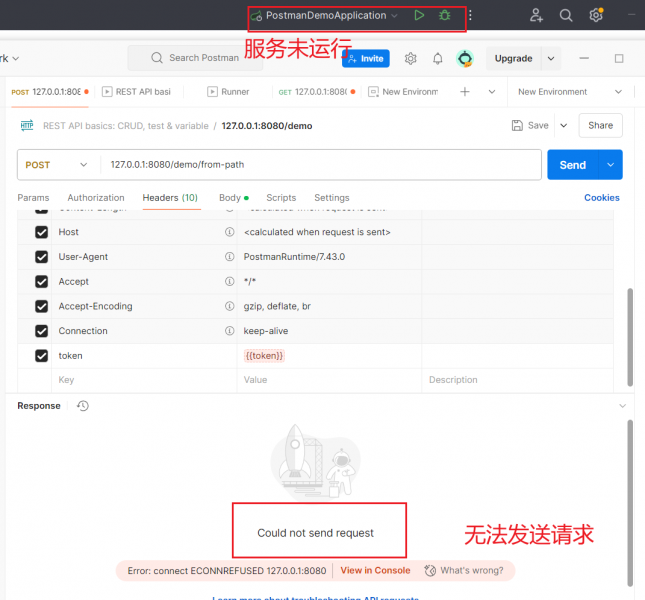Uncheck the Host header checkbox
This screenshot has width=645, height=600.
[x=41, y=232]
